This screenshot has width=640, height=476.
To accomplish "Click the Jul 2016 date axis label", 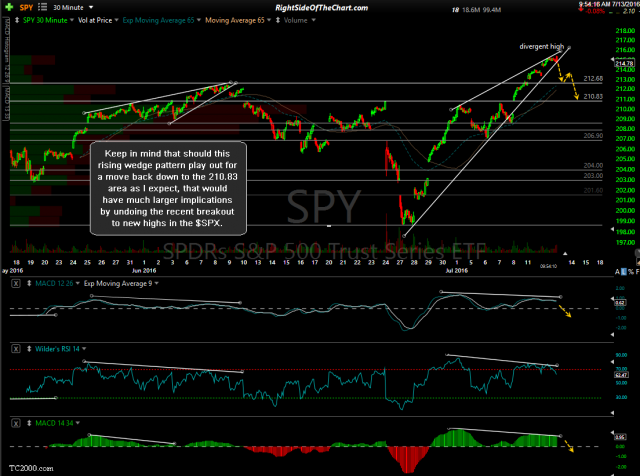I will (x=456, y=270).
